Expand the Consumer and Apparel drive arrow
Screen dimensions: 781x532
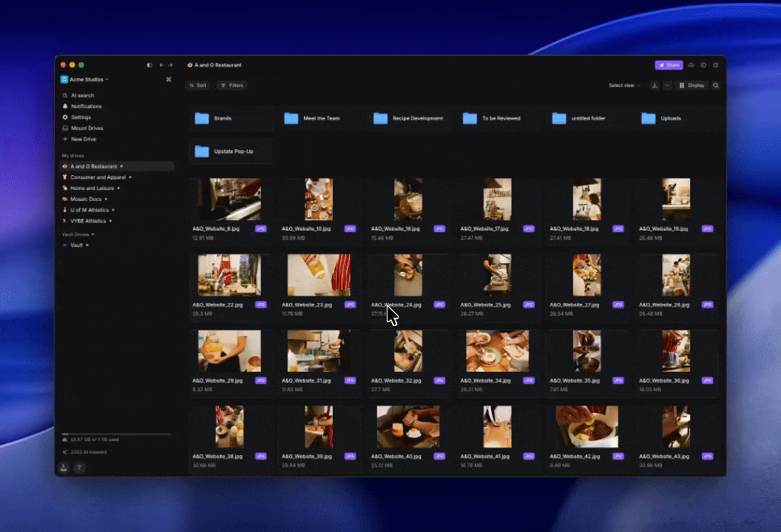[x=131, y=177]
